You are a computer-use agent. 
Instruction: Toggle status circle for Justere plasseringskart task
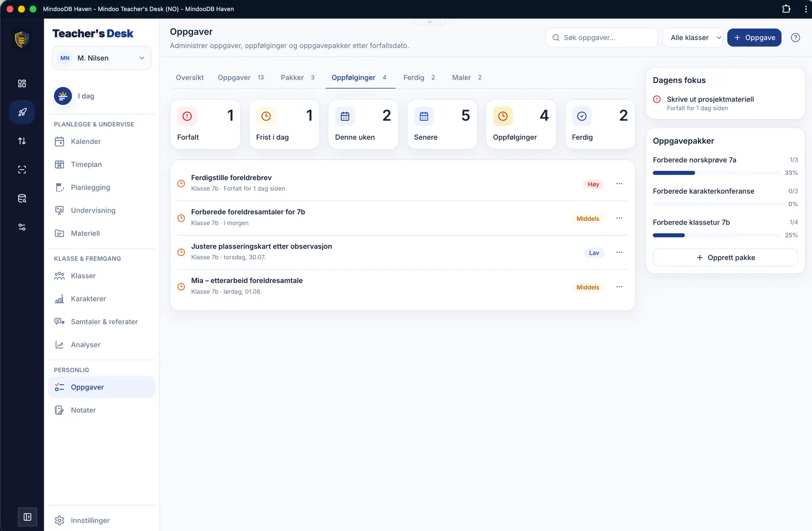point(181,252)
